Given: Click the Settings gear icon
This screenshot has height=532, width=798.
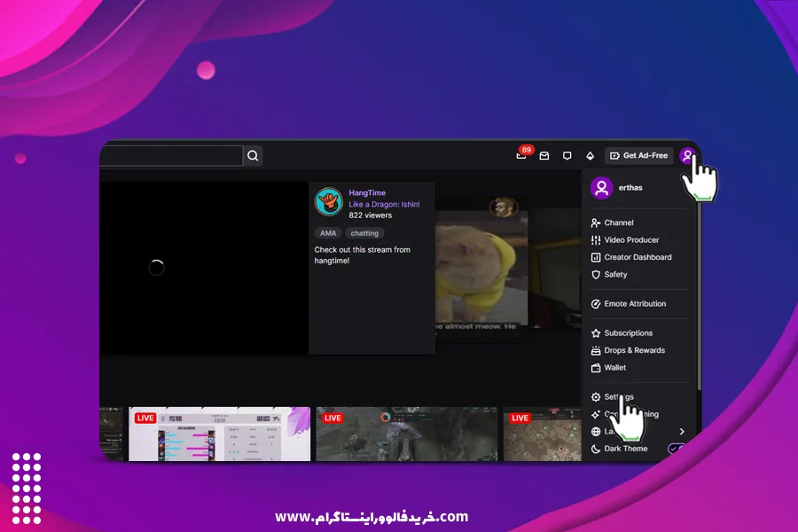Looking at the screenshot, I should point(596,397).
